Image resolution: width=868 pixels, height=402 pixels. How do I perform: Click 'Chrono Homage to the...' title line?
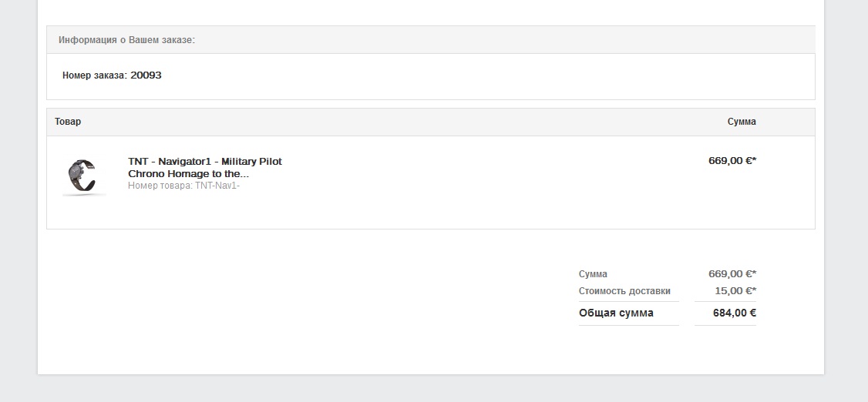188,173
